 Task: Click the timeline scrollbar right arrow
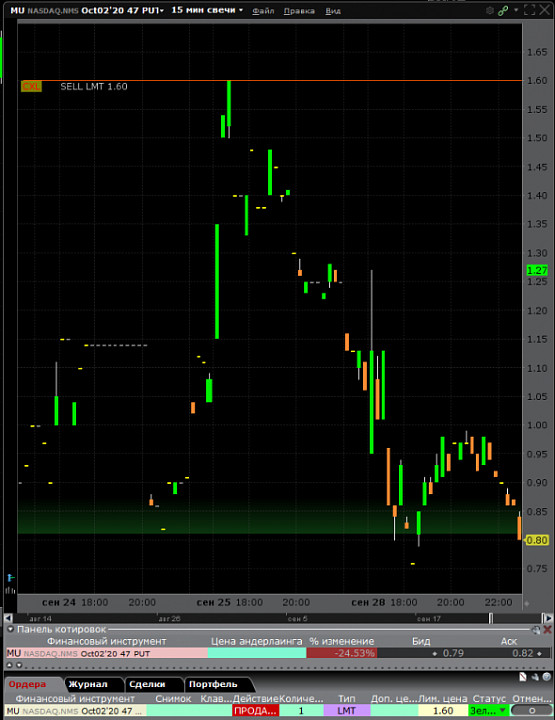point(547,618)
